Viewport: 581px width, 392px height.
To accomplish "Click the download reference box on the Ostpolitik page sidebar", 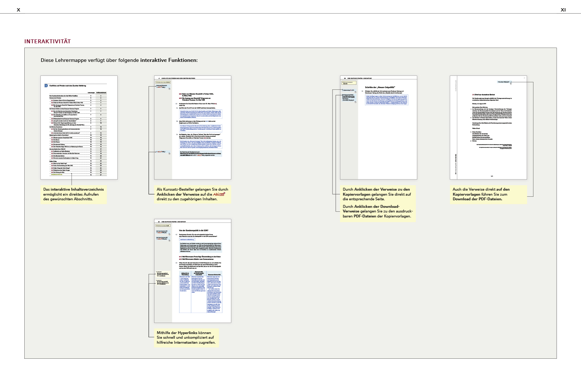I will [x=348, y=97].
